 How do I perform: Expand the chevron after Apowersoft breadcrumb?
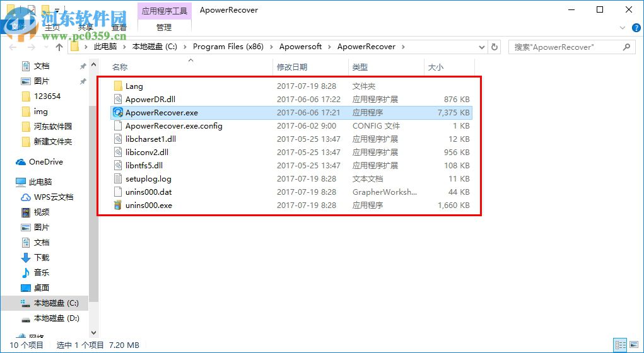point(330,47)
